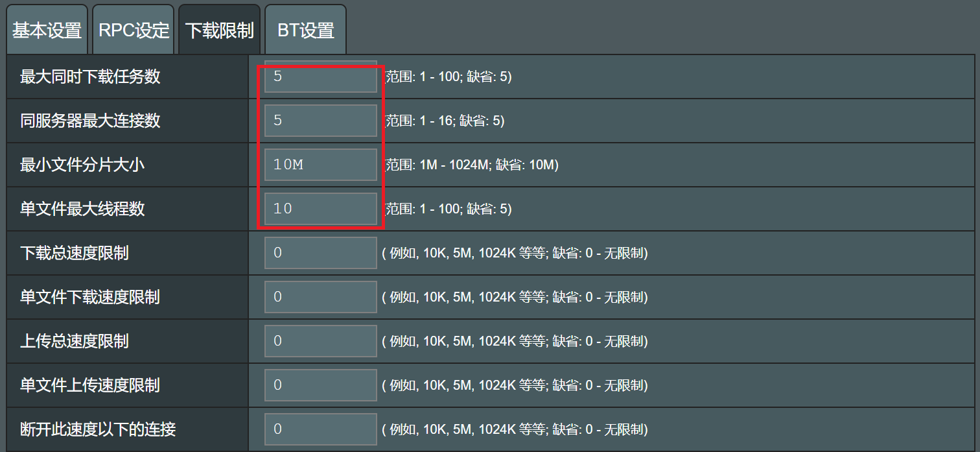Click the 断开此速度以下的连接 row label
980x452 pixels.
coord(98,429)
